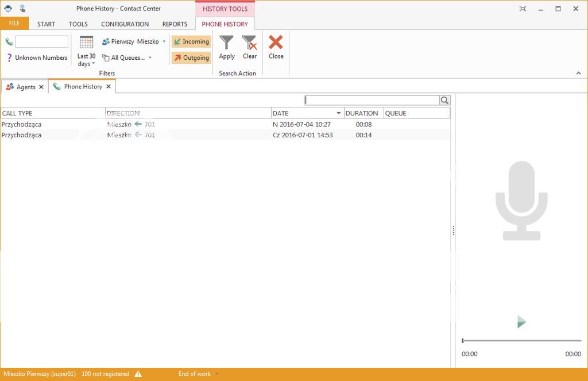Click the warning triangle in status bar
The width and height of the screenshot is (588, 381).
tap(138, 374)
